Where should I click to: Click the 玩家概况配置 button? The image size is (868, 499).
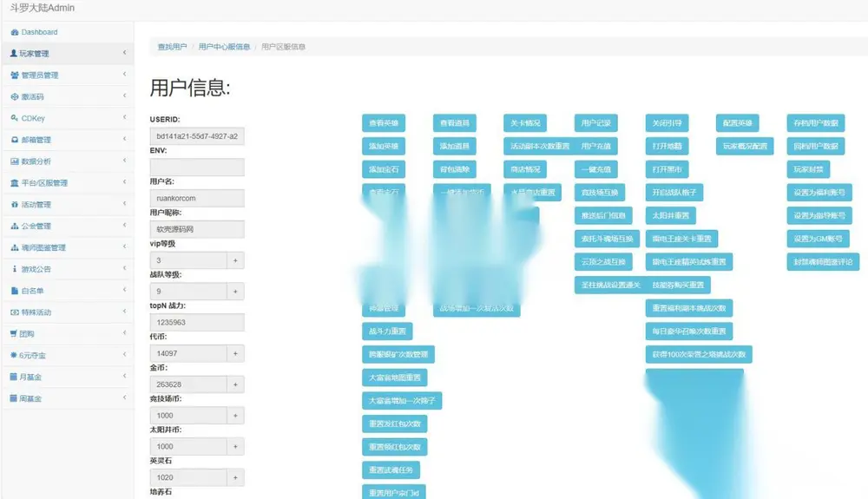coord(745,146)
